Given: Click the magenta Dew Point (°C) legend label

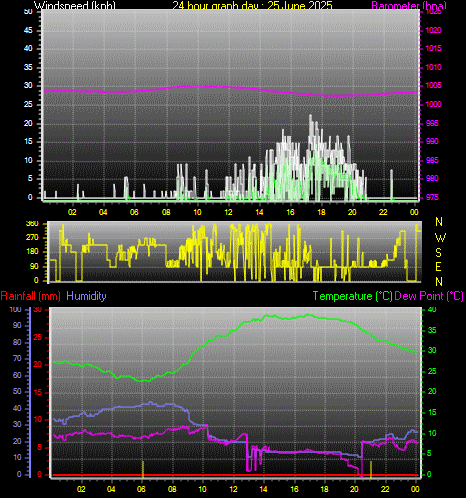Looking at the screenshot, I should (429, 296).
